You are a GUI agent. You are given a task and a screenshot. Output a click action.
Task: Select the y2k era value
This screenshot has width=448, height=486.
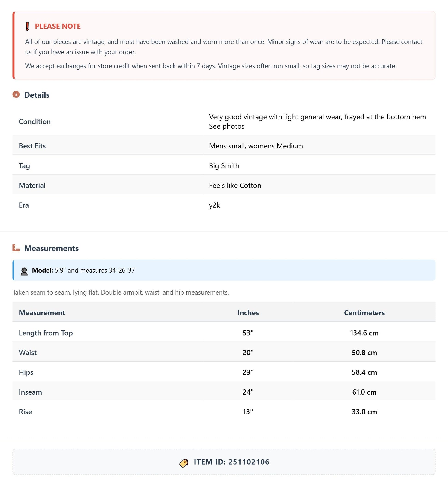(x=215, y=205)
